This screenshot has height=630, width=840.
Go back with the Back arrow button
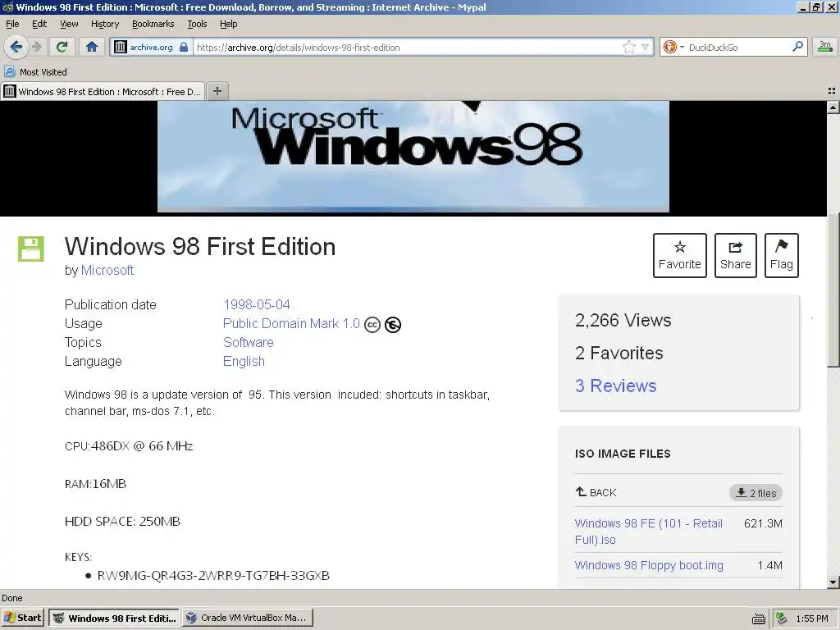pos(16,47)
